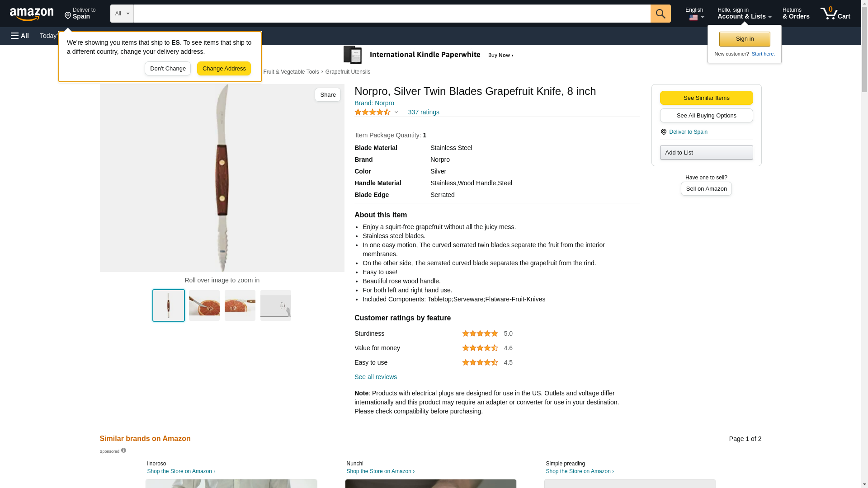Click the yellow Sign in button
The width and height of the screenshot is (868, 488).
[744, 39]
